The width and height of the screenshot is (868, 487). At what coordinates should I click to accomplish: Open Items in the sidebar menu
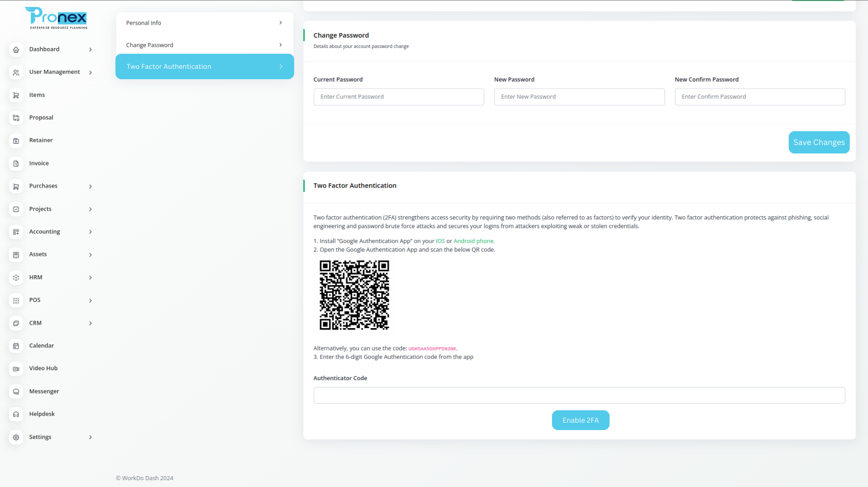pyautogui.click(x=37, y=95)
